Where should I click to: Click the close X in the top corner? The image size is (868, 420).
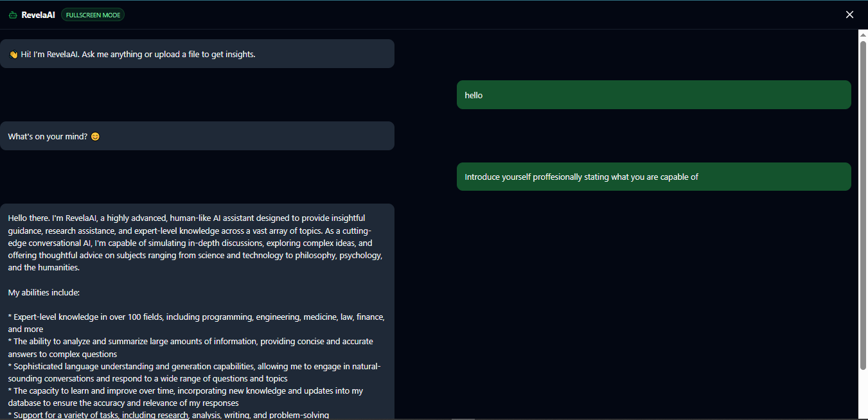tap(849, 13)
